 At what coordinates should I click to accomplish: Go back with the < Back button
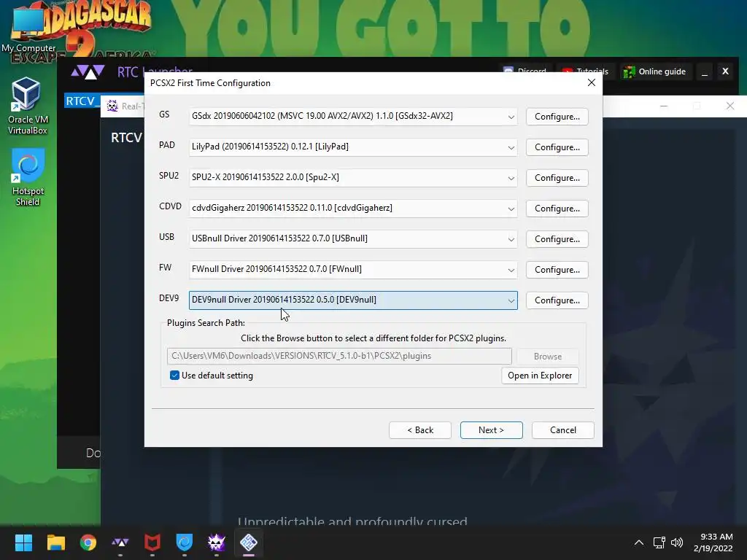pos(420,430)
